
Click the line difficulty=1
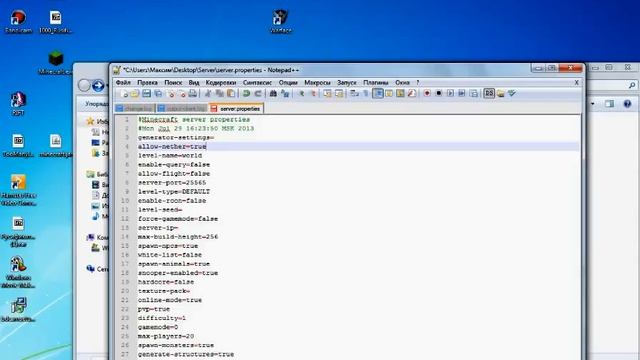pyautogui.click(x=162, y=318)
